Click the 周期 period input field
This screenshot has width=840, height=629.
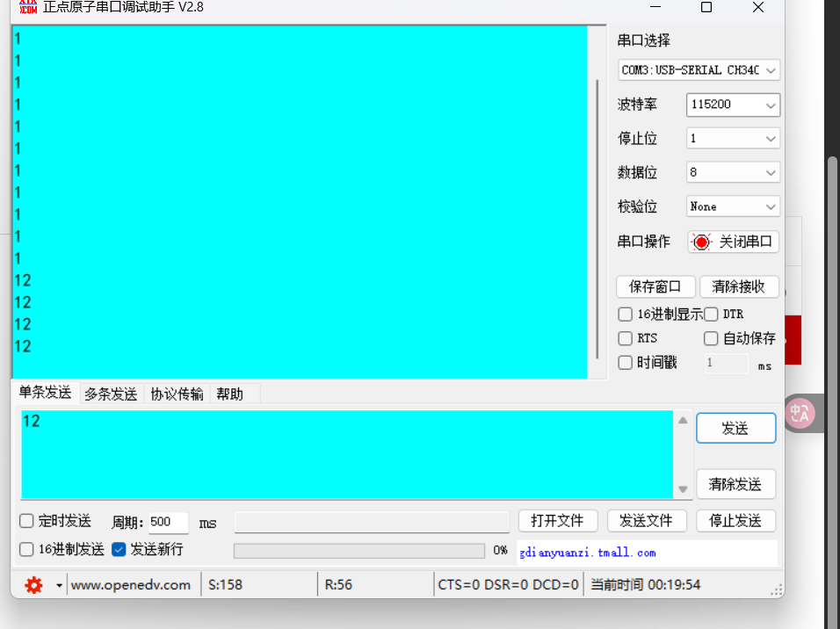[168, 523]
